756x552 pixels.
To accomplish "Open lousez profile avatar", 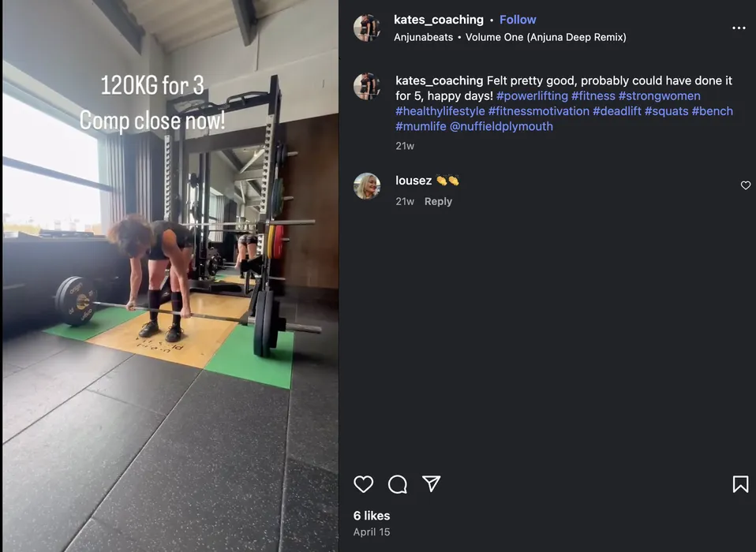I will click(x=367, y=186).
